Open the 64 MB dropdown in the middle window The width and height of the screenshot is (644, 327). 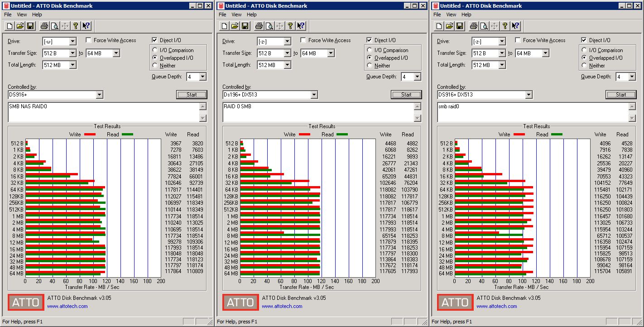pos(331,53)
